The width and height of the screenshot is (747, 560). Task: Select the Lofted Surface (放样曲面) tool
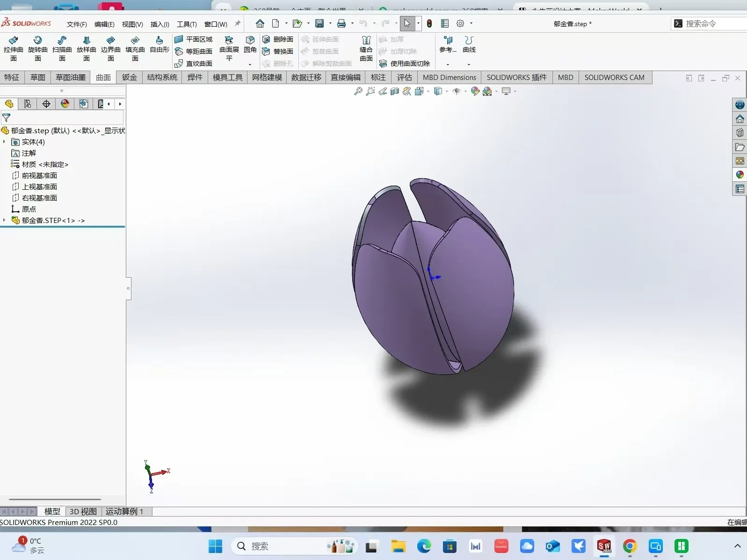(x=86, y=49)
